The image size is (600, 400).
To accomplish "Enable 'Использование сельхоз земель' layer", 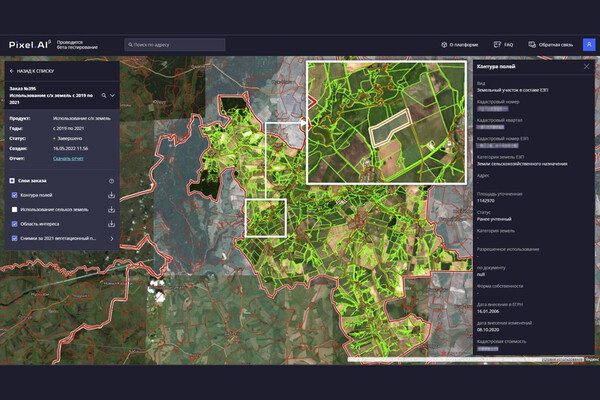I will pos(15,210).
